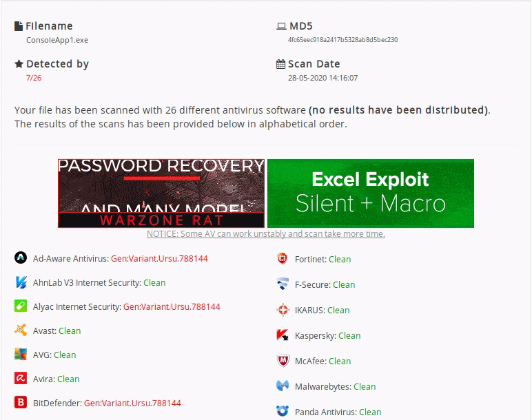Click the Alyac Internet Security icon
This screenshot has height=420, width=532.
coord(21,306)
